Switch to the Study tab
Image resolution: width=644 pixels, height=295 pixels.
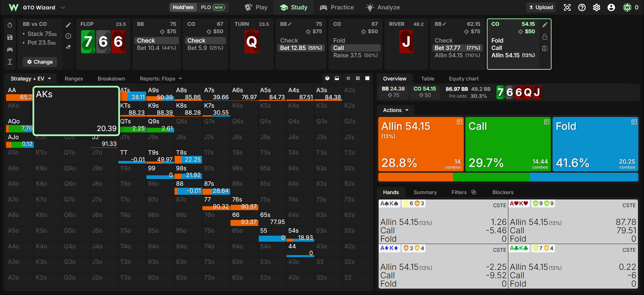294,7
